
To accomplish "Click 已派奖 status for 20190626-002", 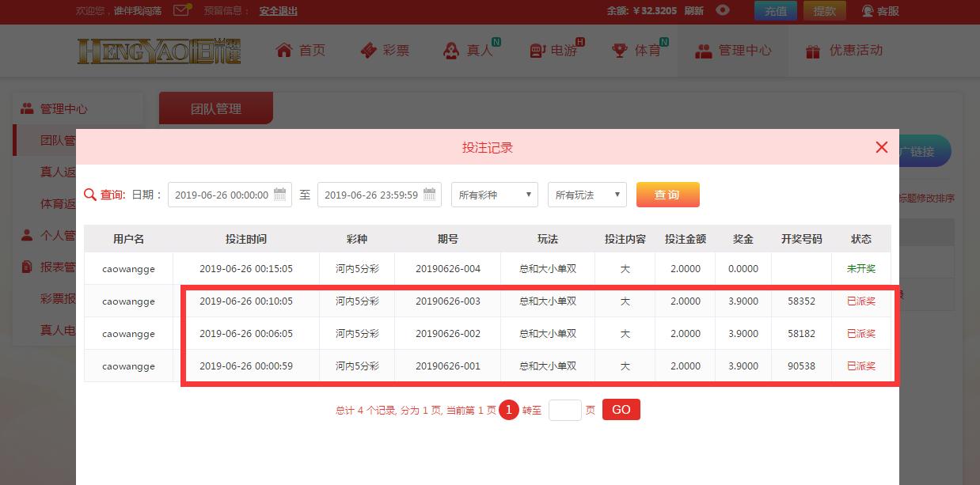I will click(x=861, y=334).
